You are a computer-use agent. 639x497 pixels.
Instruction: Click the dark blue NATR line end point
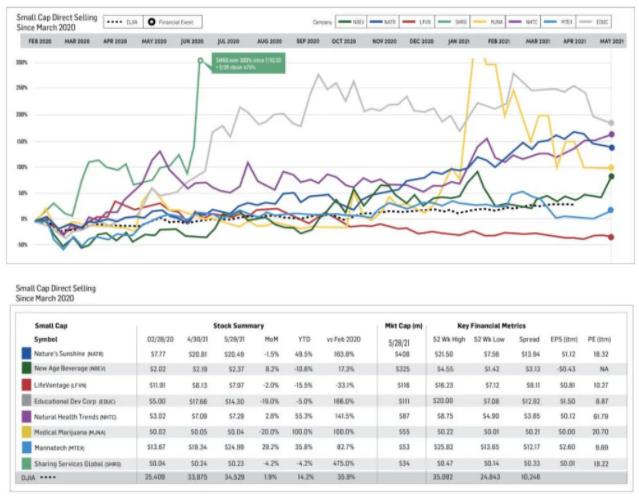point(611,147)
